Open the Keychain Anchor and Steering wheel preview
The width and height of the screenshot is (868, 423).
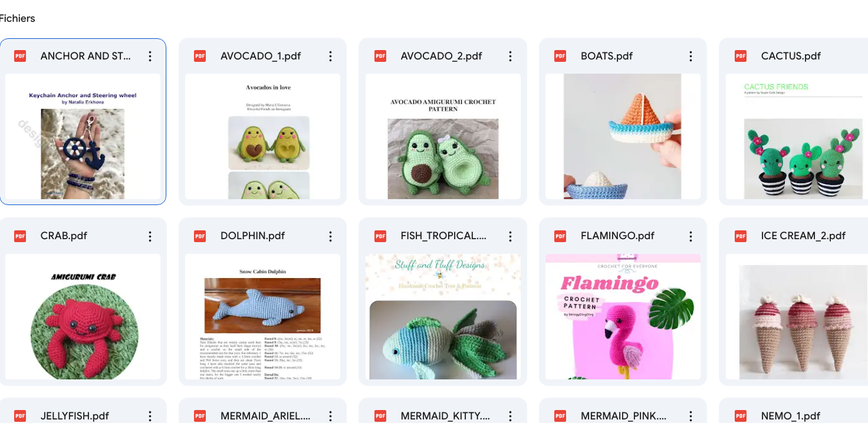83,136
